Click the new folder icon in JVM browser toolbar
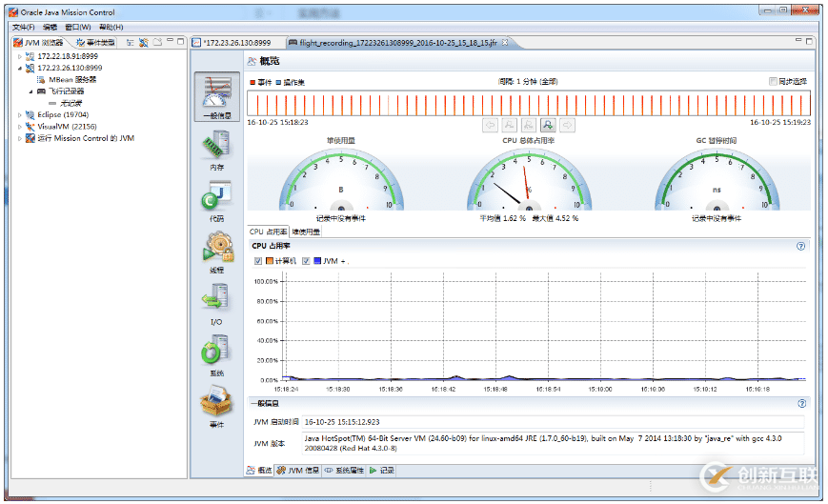 [x=157, y=42]
